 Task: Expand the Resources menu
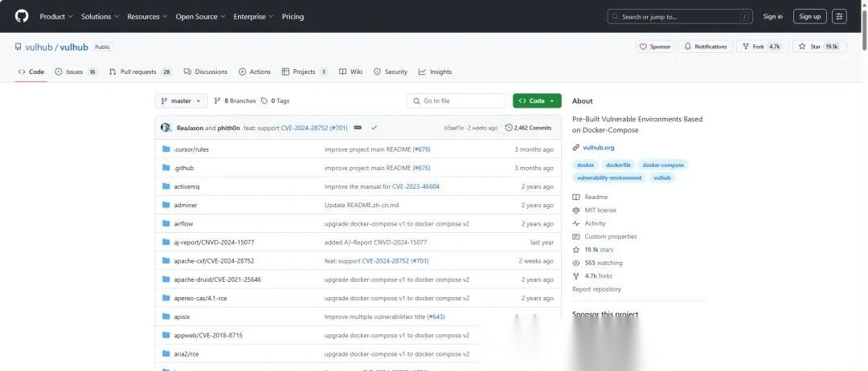point(147,17)
